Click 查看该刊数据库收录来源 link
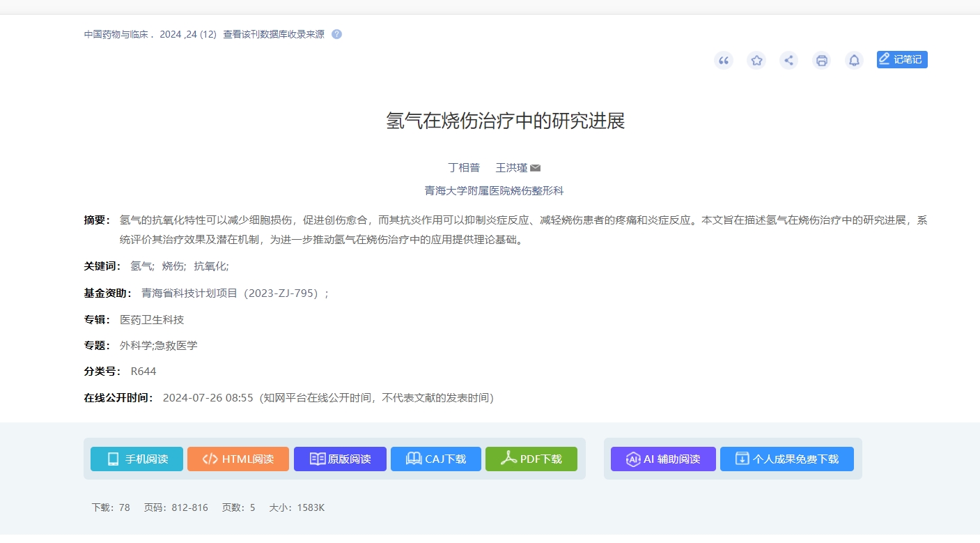Screen dimensions: 980x543 [x=273, y=34]
